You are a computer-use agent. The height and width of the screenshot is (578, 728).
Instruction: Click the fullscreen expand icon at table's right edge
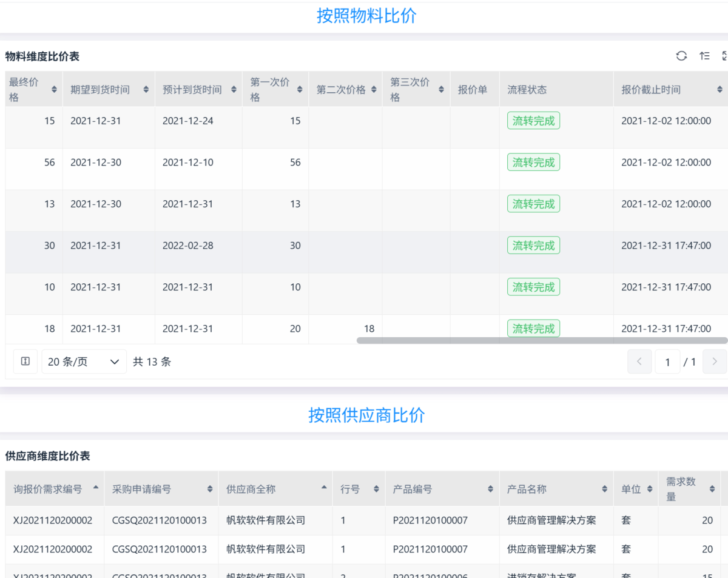click(724, 56)
